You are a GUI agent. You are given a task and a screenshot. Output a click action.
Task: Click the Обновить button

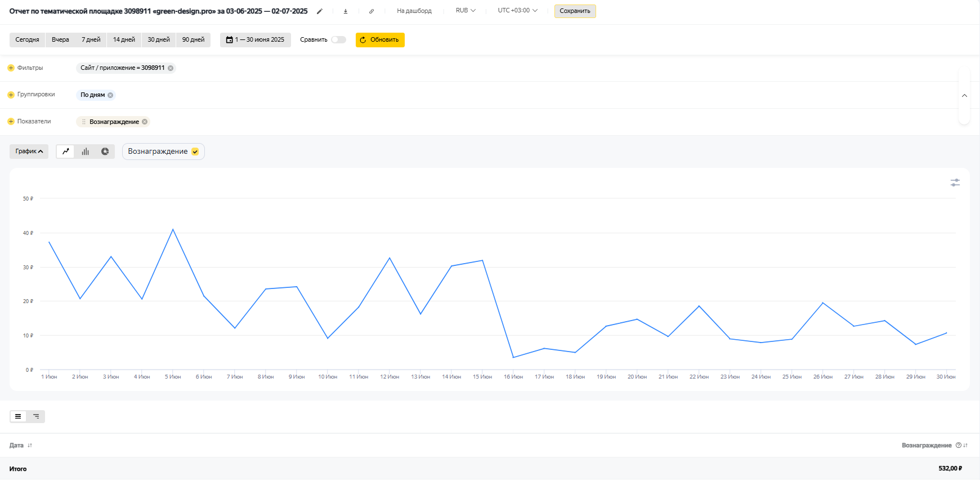[x=380, y=40]
